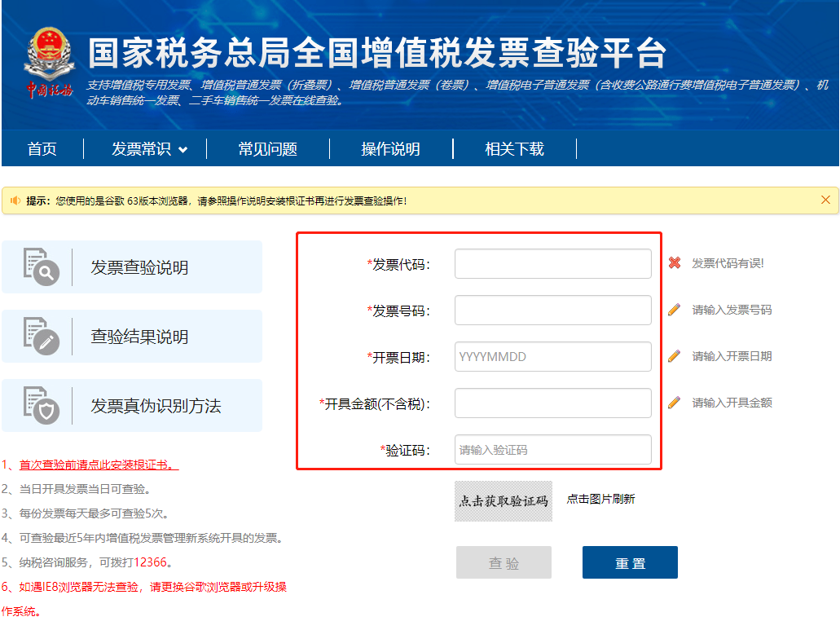Click the document shield icon for 发票真伪识别方法
The height and width of the screenshot is (630, 840).
tap(42, 406)
